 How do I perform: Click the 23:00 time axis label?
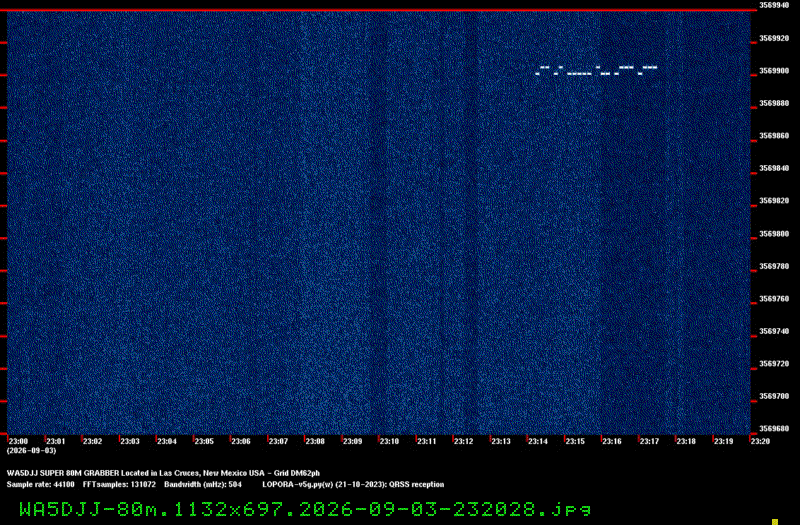(x=19, y=441)
